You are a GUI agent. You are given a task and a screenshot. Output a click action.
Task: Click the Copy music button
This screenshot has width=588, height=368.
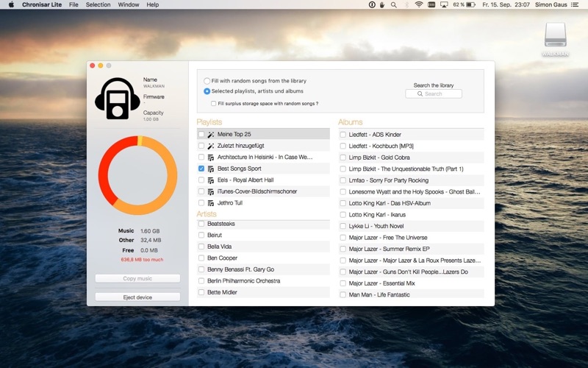[x=137, y=278]
